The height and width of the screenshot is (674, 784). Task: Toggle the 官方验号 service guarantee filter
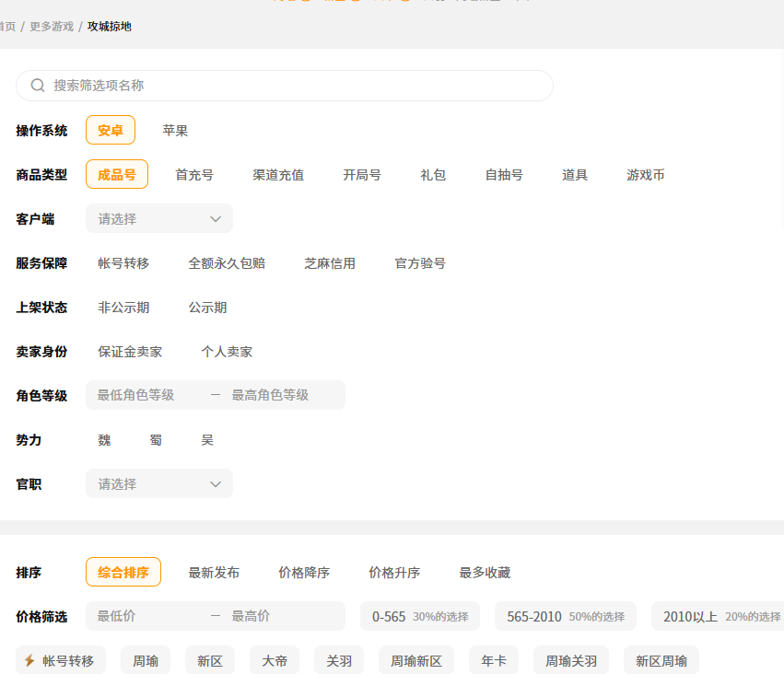(x=420, y=263)
